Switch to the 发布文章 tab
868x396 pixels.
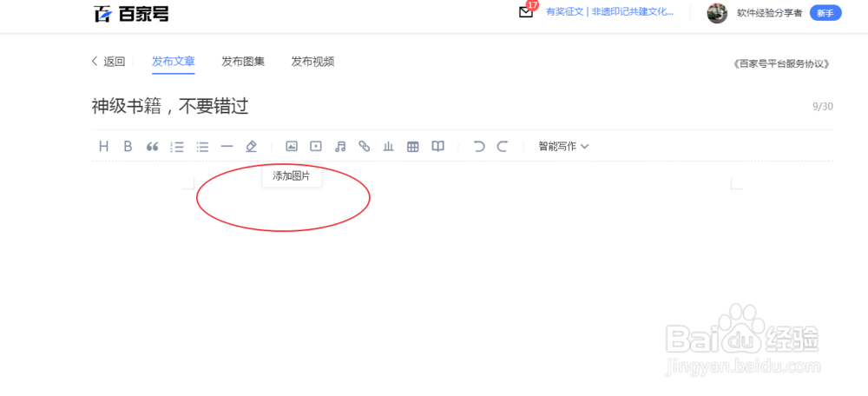pos(174,62)
